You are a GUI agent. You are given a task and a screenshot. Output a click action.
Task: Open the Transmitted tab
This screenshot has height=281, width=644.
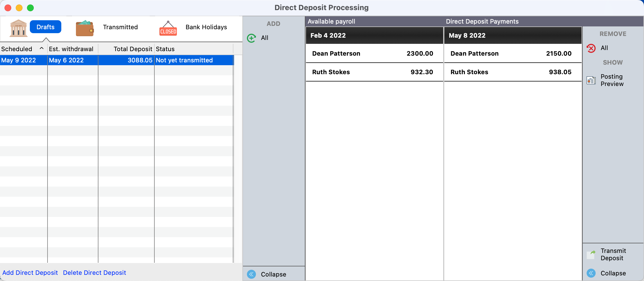[x=120, y=27]
